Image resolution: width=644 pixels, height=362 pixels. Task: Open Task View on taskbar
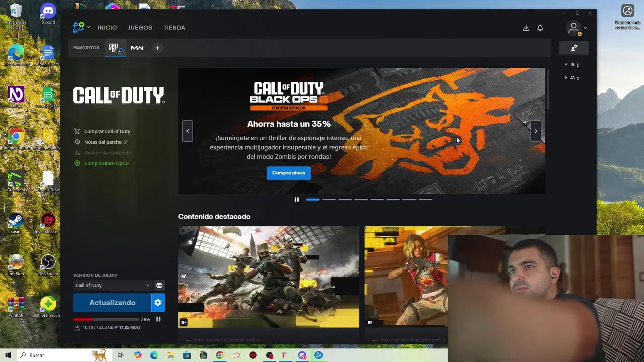point(121,355)
